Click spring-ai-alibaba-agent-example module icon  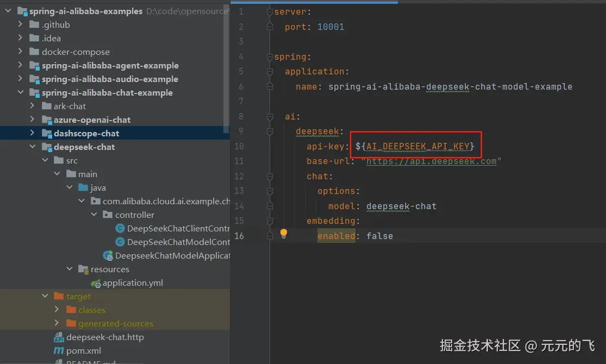pos(35,66)
